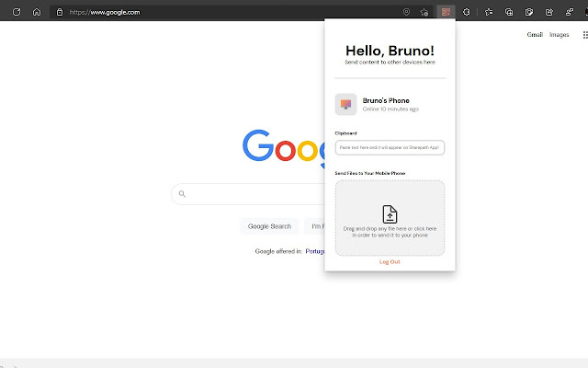Open the Extensions puzzle-piece menu
588x368 pixels.
pos(467,12)
